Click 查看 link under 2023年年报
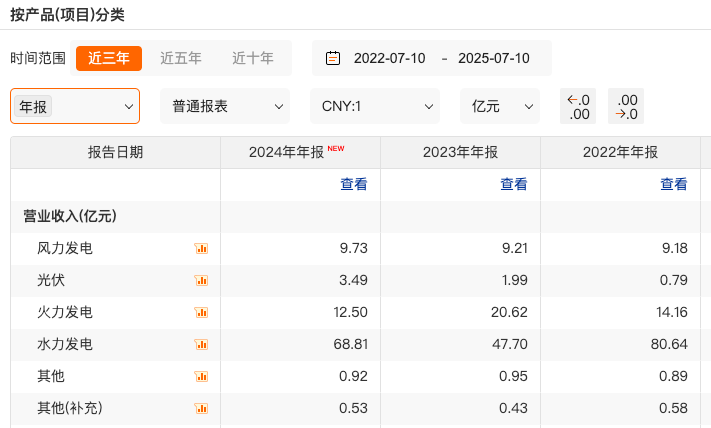 point(514,184)
